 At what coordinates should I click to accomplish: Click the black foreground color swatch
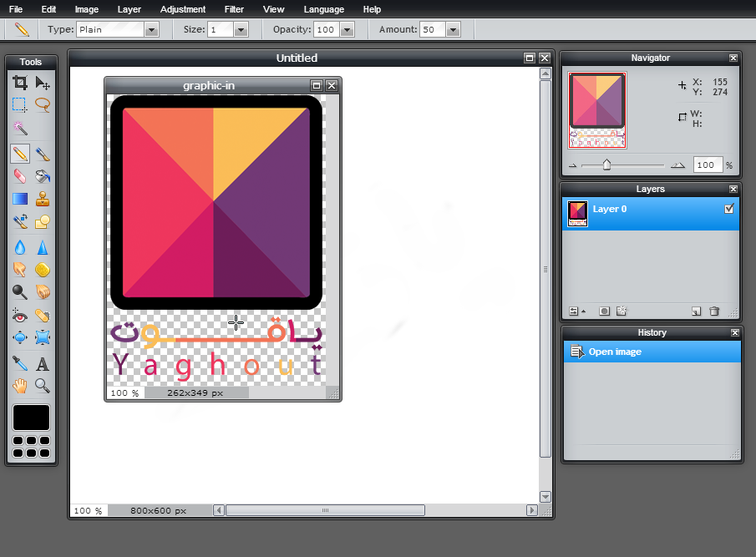click(31, 418)
